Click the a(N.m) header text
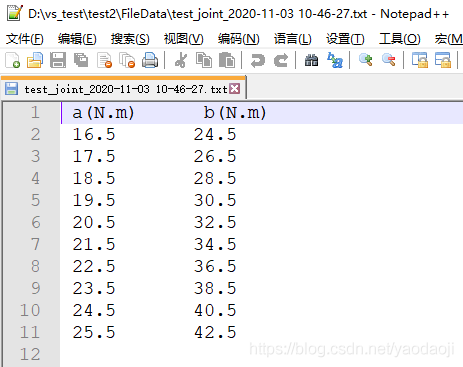 click(103, 113)
